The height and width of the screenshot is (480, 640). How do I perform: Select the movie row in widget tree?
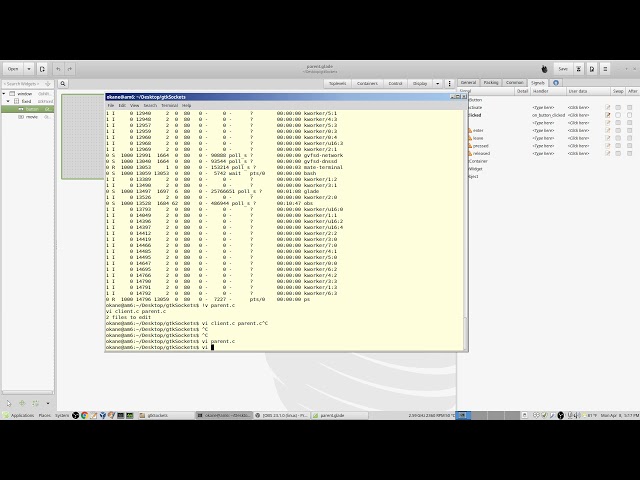28,117
